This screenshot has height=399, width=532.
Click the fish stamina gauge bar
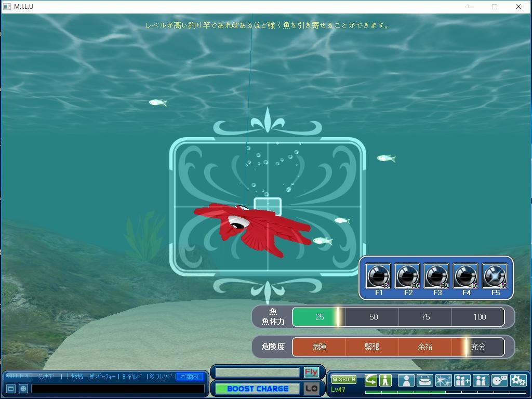click(398, 317)
